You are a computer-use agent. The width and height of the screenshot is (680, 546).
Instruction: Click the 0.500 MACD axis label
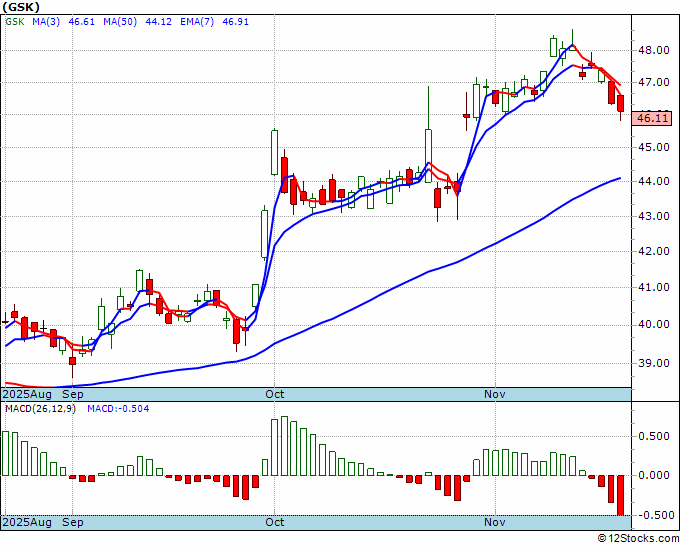[654, 436]
